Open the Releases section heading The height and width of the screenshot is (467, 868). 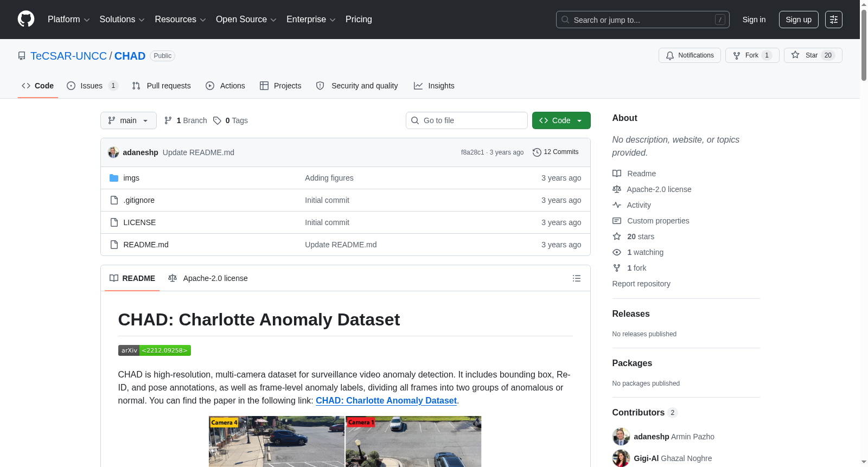631,314
